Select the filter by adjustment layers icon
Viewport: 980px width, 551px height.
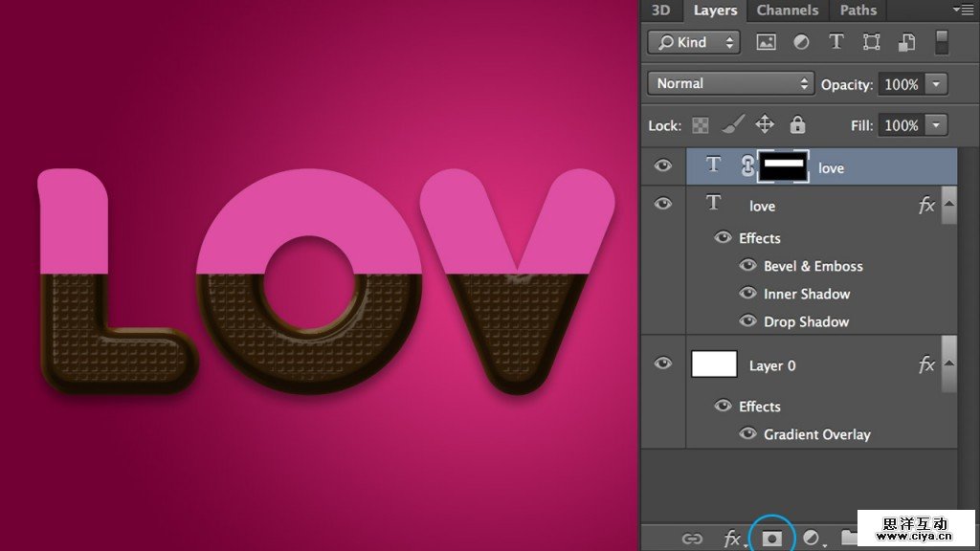[x=801, y=42]
